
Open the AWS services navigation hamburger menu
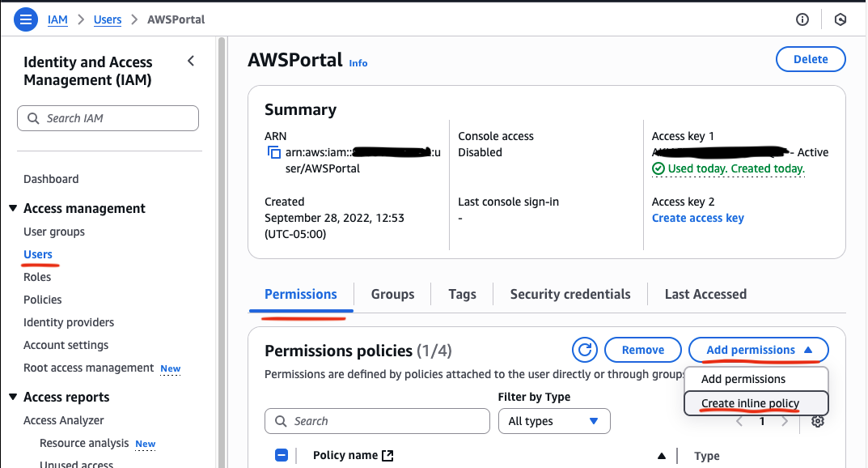click(x=26, y=19)
